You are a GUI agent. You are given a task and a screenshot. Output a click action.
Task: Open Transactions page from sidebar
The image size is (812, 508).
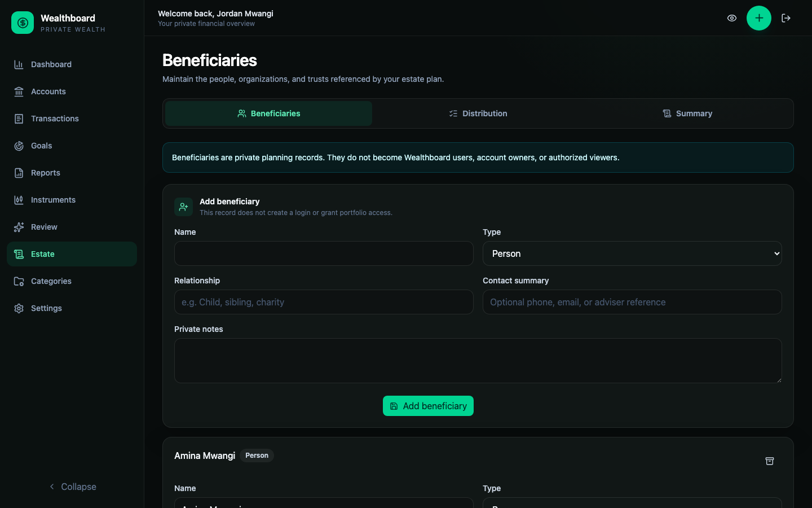coord(72,119)
